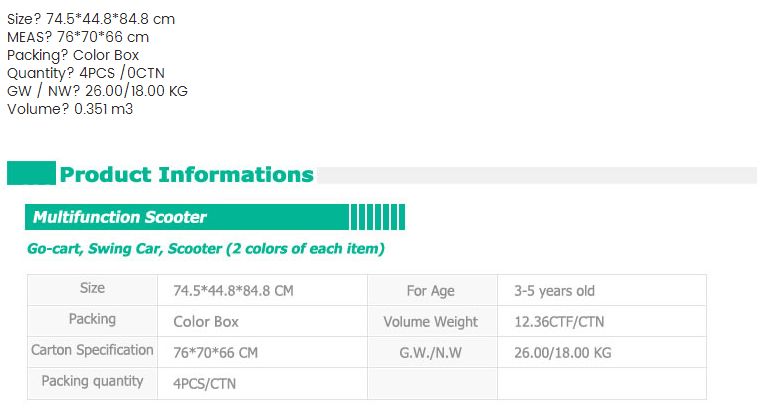Select the For Age table label
The width and height of the screenshot is (776, 411).
click(x=433, y=290)
